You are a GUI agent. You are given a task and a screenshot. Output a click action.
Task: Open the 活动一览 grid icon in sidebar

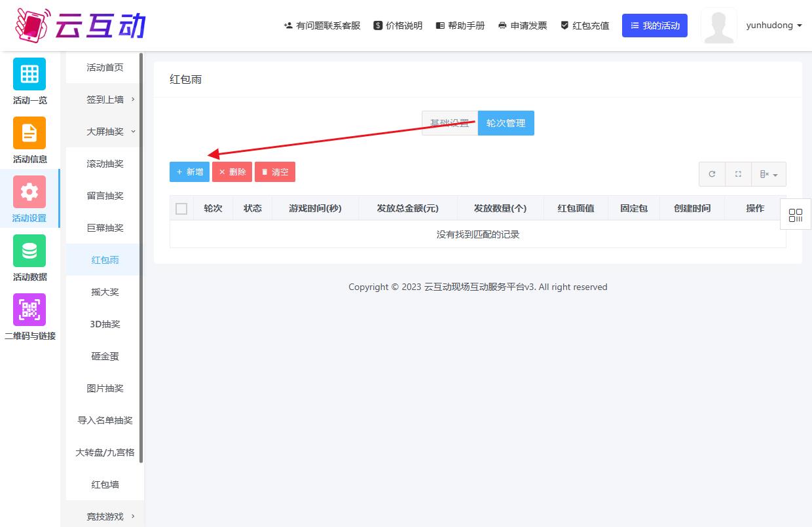[x=29, y=74]
